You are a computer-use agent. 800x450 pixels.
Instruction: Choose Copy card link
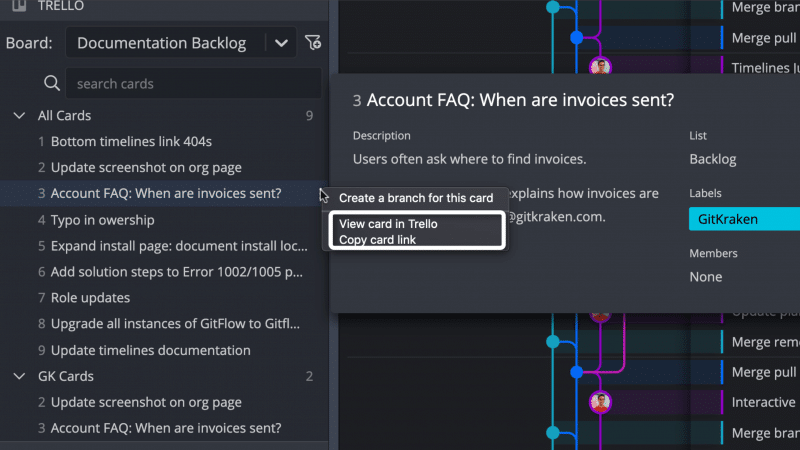(x=378, y=239)
